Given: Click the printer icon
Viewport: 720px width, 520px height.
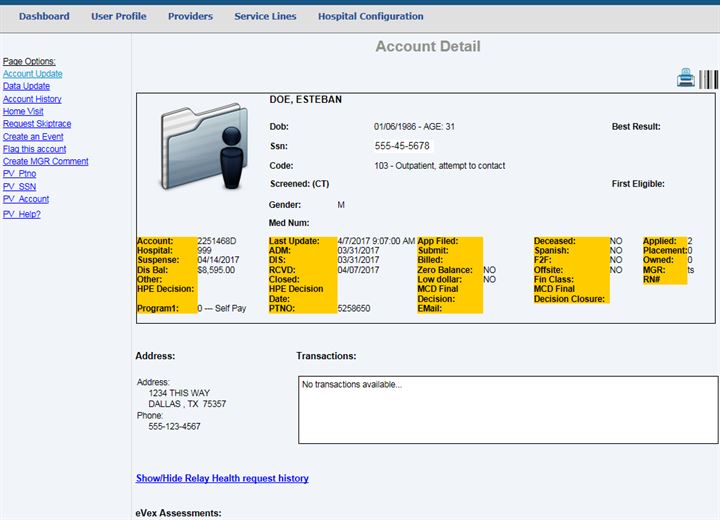Looking at the screenshot, I should 686,78.
